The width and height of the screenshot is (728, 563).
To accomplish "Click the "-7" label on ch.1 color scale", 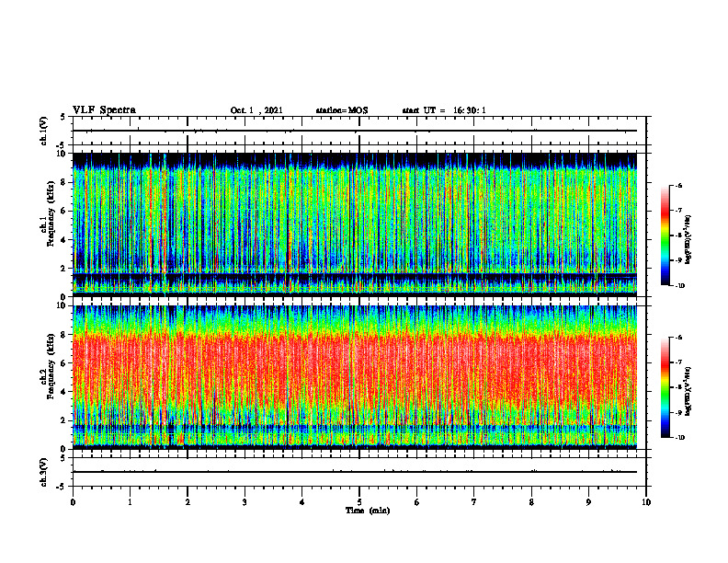I will (678, 211).
